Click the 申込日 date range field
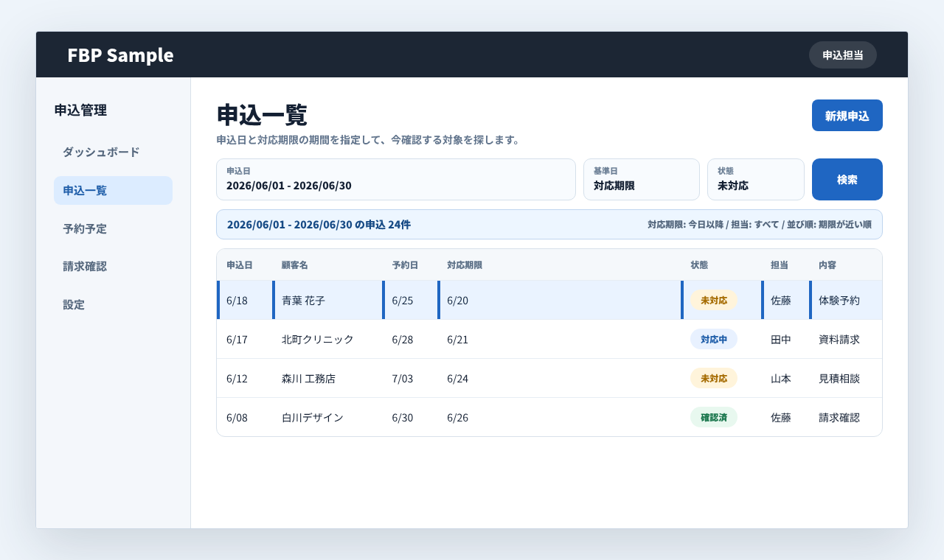The image size is (944, 560). coord(395,179)
